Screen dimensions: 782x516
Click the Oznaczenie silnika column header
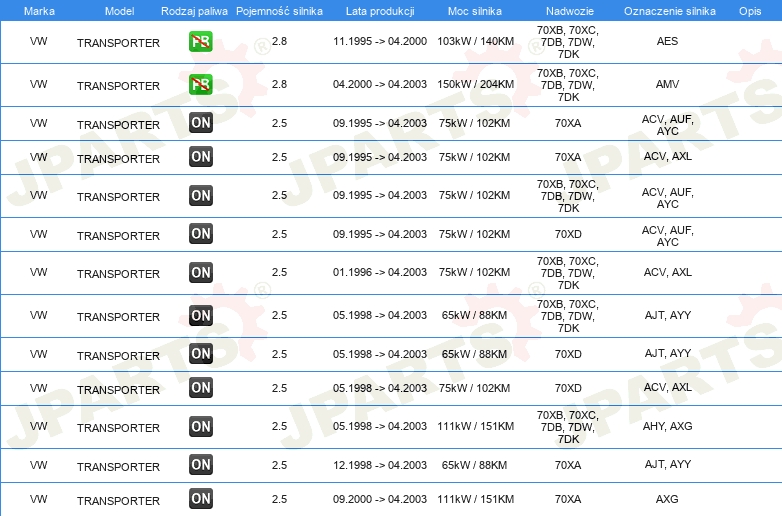click(669, 11)
